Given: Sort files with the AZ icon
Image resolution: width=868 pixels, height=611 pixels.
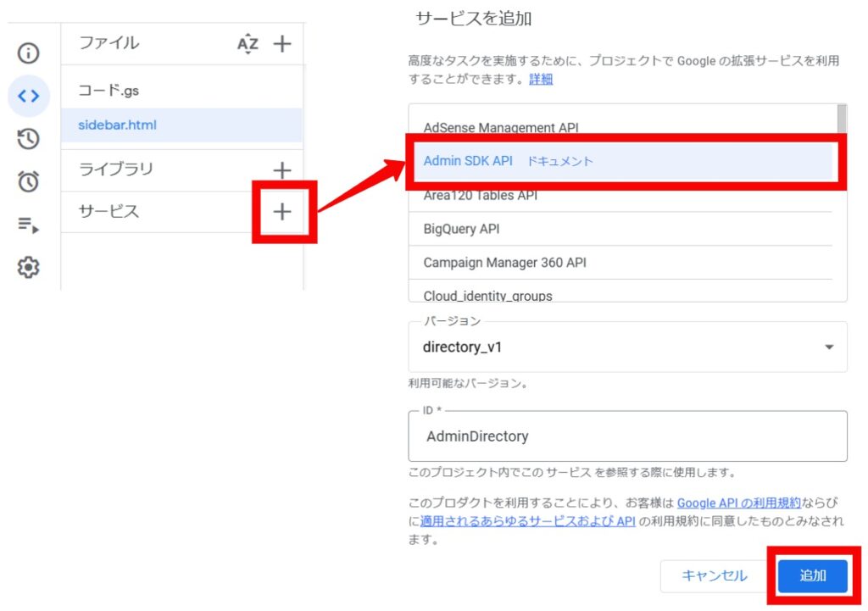Looking at the screenshot, I should click(x=248, y=44).
